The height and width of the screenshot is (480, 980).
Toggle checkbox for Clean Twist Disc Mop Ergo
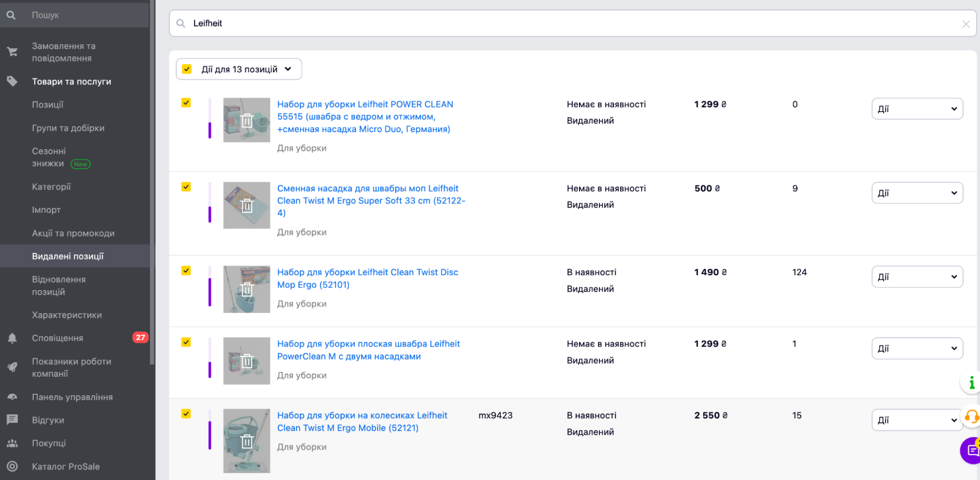tap(186, 271)
